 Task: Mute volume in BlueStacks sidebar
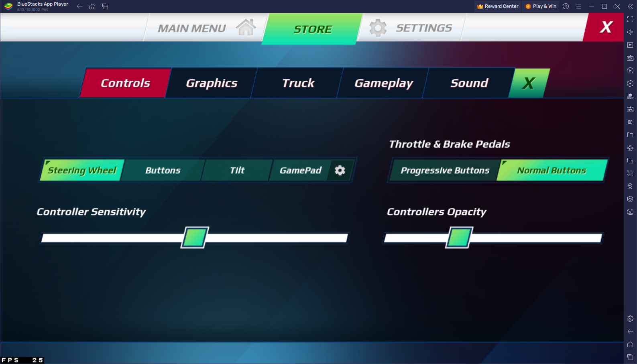pos(630,32)
